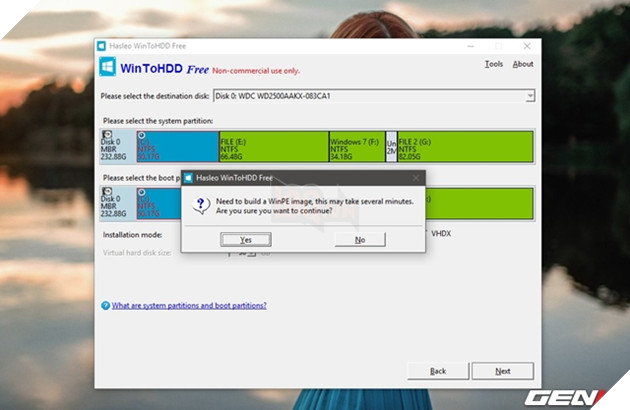Open 'What are system partitions and boot partitions?' link
Screen dimensions: 630x410
click(x=189, y=305)
